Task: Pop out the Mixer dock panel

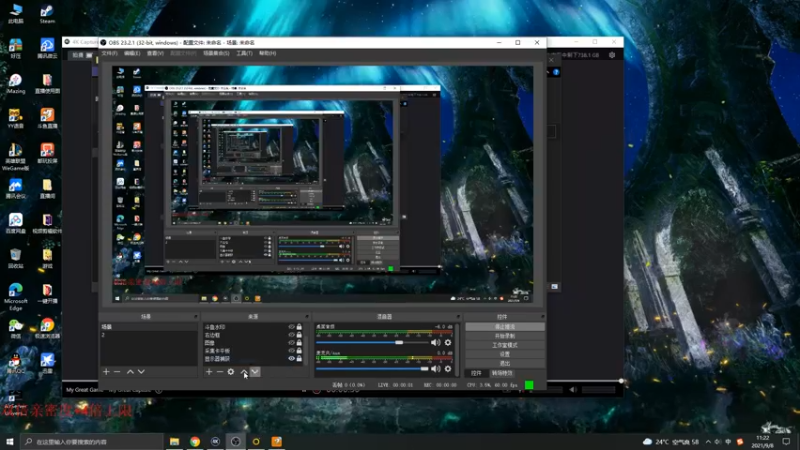Action: 458,317
